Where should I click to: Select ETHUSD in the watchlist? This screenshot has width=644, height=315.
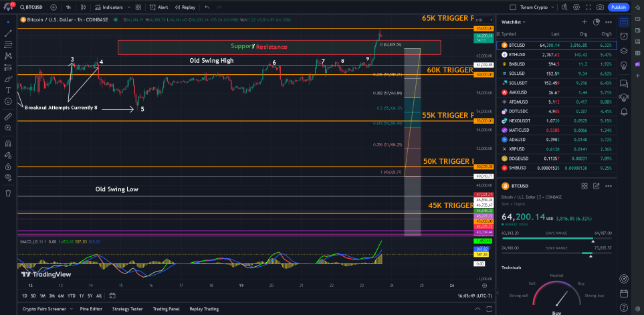pyautogui.click(x=556, y=55)
